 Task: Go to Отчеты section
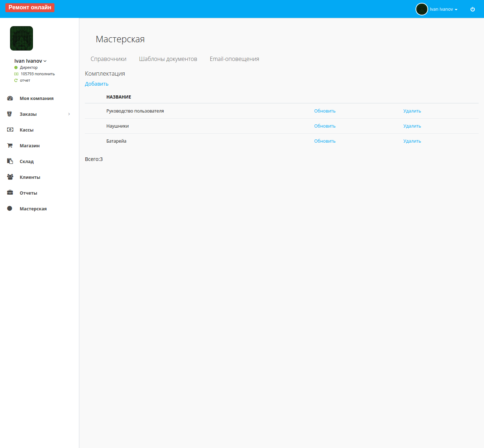pyautogui.click(x=29, y=193)
